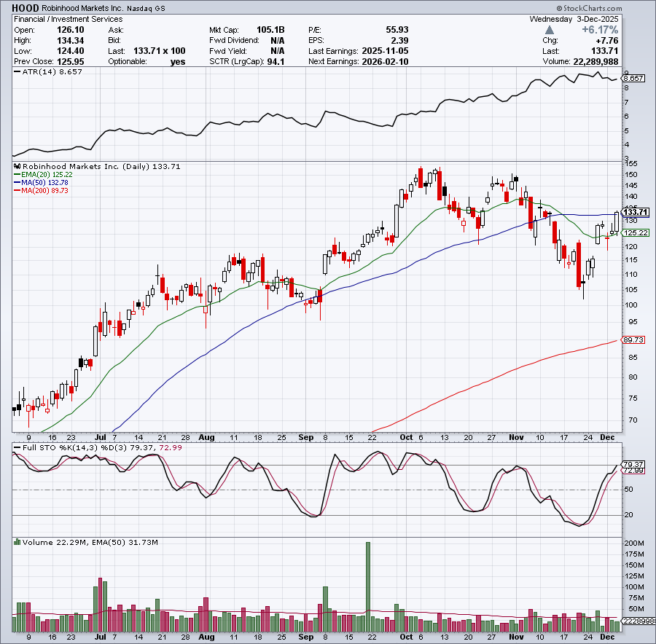Click the Mkt Cap value 105.1B
Image resolution: width=656 pixels, height=644 pixels.
point(270,30)
